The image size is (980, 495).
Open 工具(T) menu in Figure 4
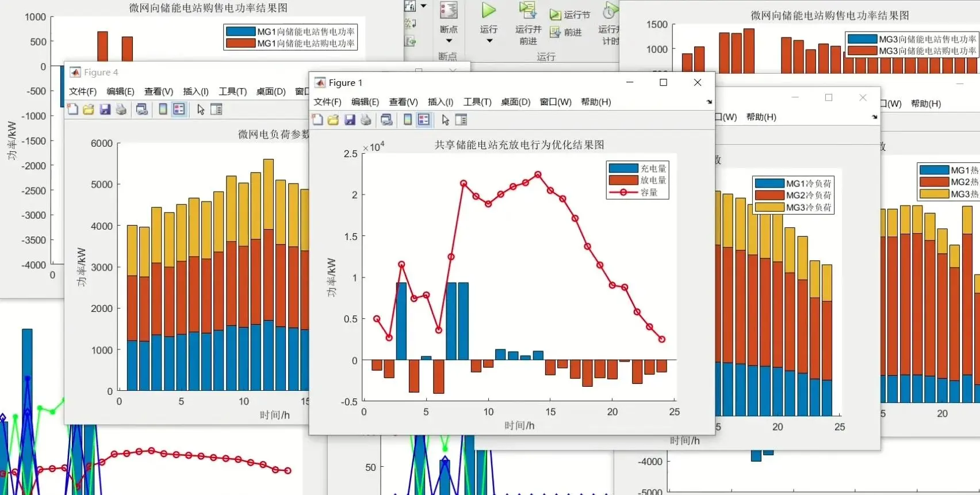(232, 92)
